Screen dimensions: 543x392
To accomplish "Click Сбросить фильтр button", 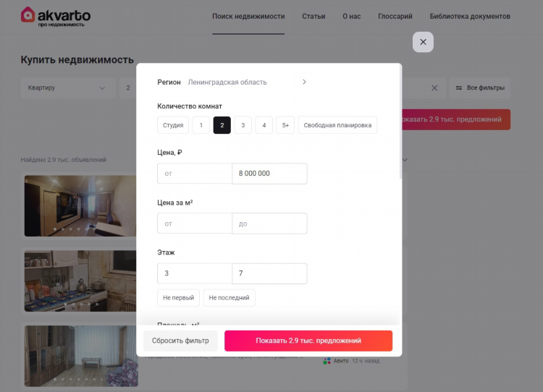I will [180, 341].
